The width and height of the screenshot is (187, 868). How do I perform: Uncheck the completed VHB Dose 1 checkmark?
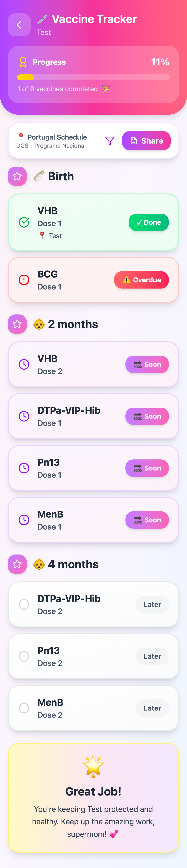coord(24,222)
